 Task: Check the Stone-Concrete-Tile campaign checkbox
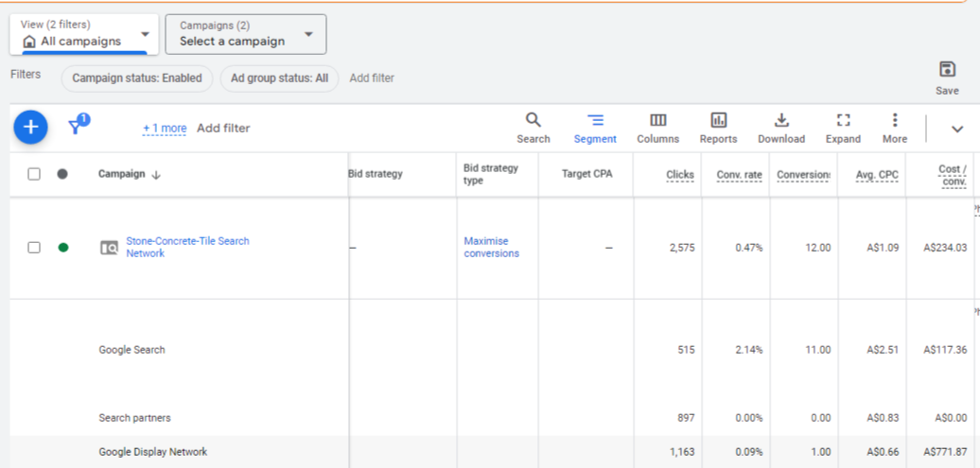coord(34,247)
